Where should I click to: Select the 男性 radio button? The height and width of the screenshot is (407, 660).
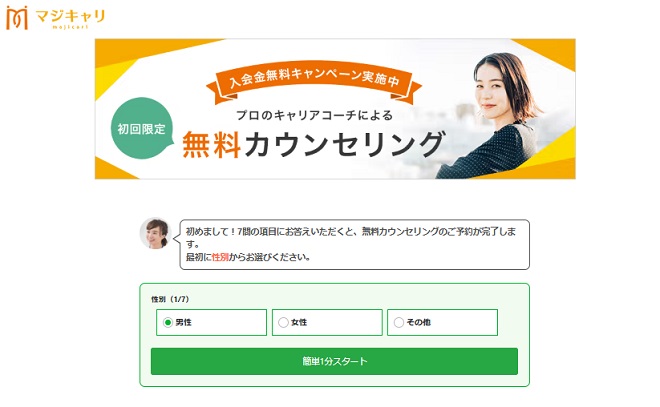pyautogui.click(x=168, y=322)
